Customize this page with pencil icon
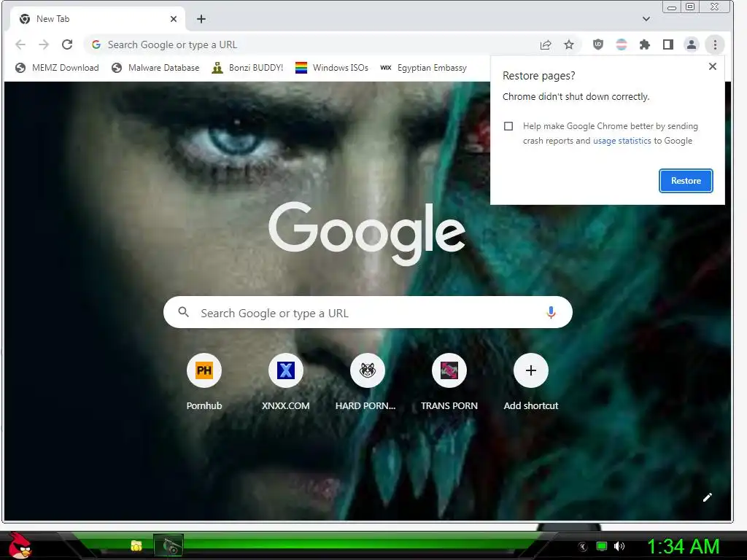Screen dimensions: 747x560 [708, 497]
